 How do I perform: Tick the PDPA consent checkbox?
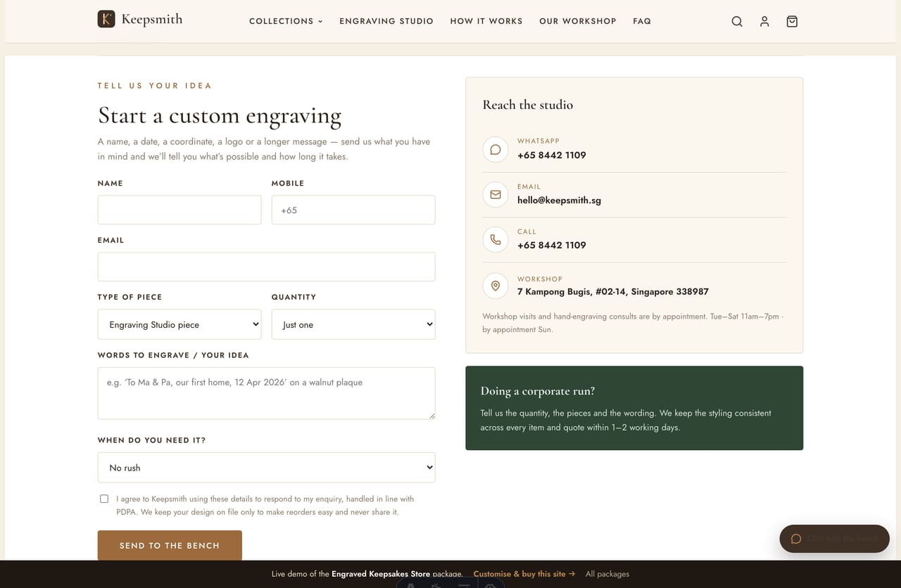[x=104, y=499]
